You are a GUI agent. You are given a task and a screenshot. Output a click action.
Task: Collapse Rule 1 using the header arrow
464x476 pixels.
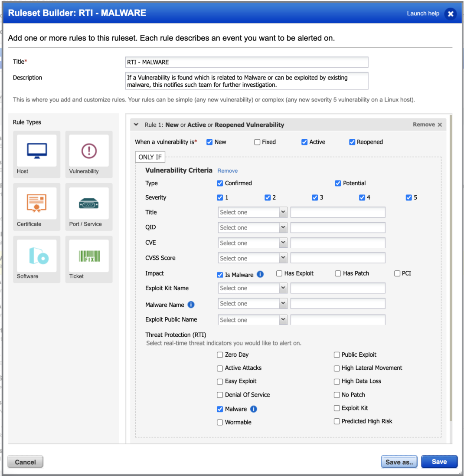(x=136, y=125)
